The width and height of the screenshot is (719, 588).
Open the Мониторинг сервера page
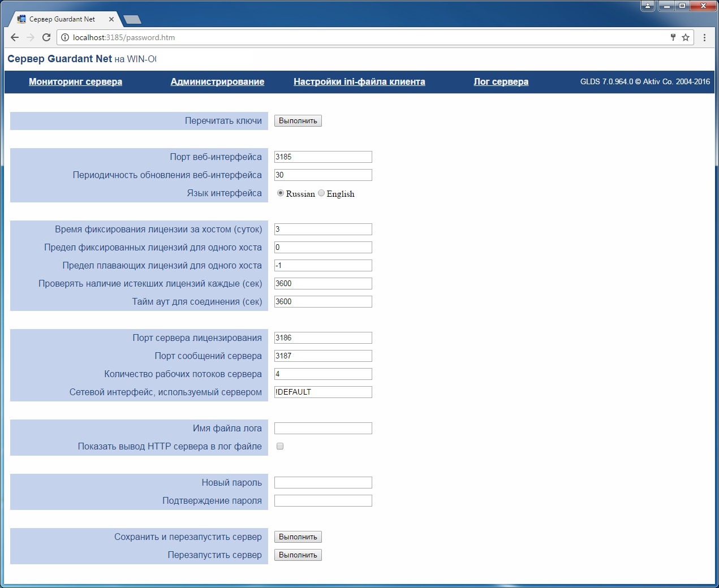(75, 81)
